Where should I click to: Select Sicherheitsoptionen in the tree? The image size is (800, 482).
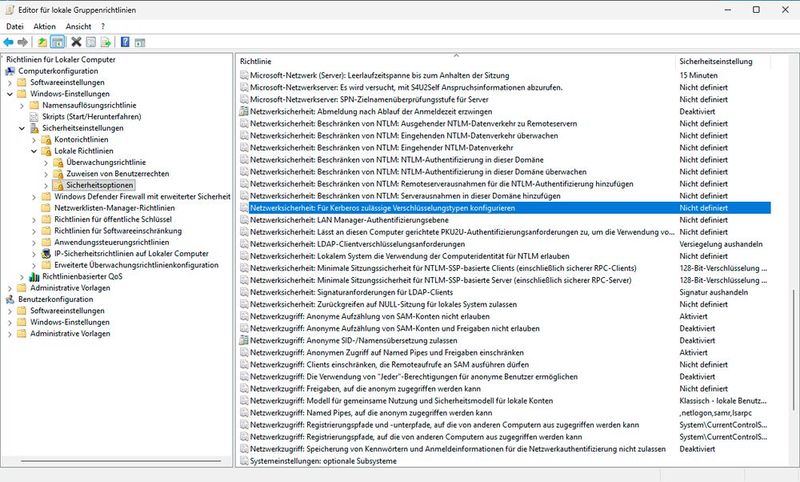(99, 185)
